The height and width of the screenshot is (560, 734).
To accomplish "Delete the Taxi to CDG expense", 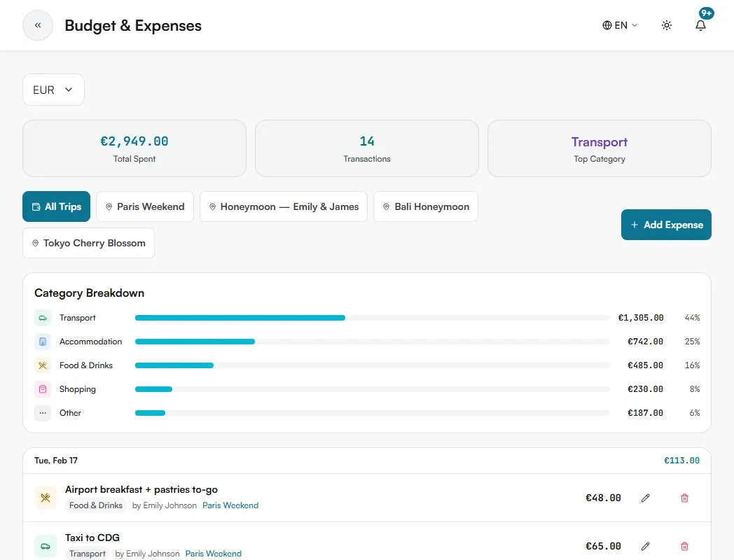I will pyautogui.click(x=684, y=546).
